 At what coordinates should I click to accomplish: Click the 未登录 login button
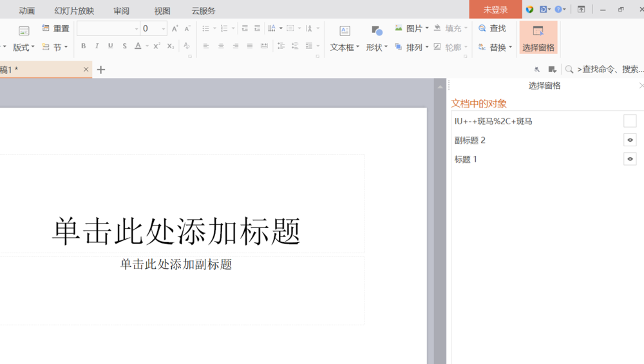(495, 9)
